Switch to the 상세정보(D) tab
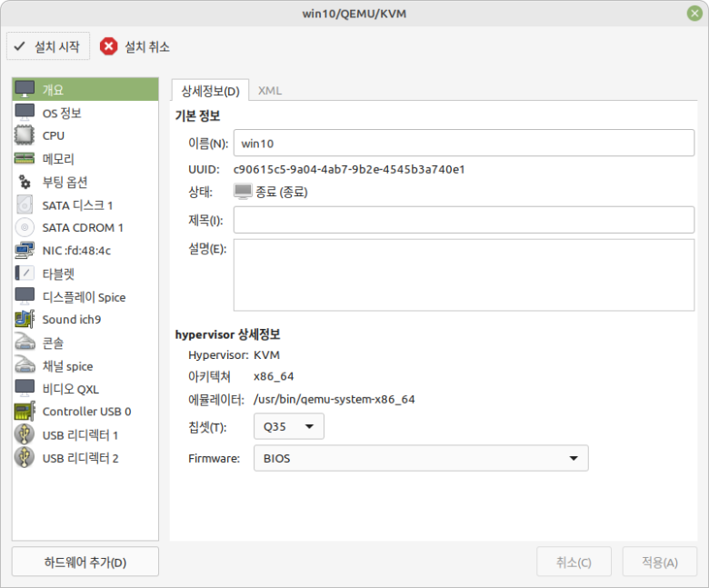Image resolution: width=709 pixels, height=588 pixels. 210,90
